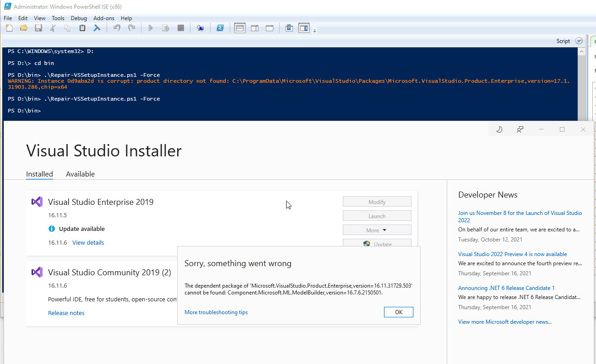
Task: Save script using the floppy disk icon
Action: tap(38, 28)
